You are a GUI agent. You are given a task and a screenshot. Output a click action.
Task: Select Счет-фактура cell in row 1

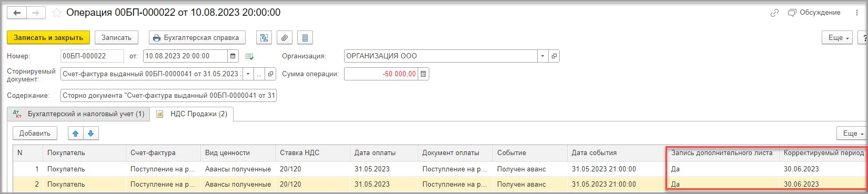(x=163, y=169)
